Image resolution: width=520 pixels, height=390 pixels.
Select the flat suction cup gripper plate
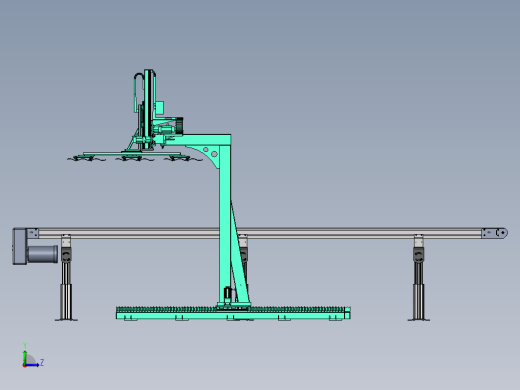tap(132, 154)
